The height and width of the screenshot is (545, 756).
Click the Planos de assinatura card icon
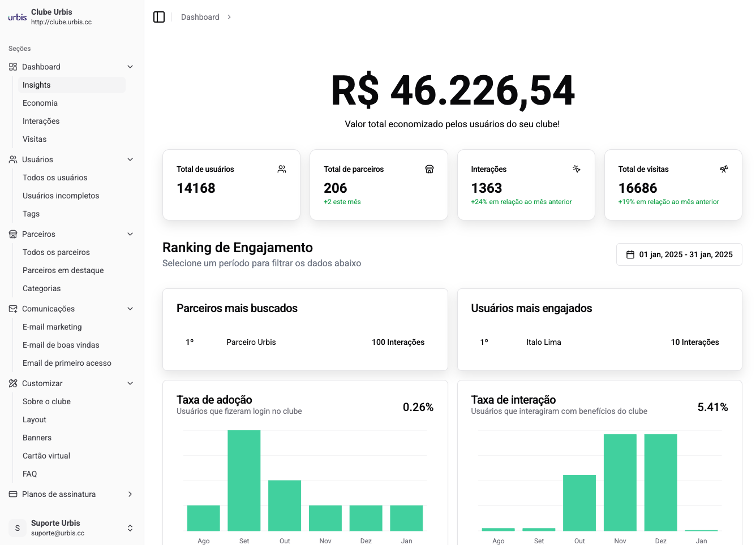(13, 494)
